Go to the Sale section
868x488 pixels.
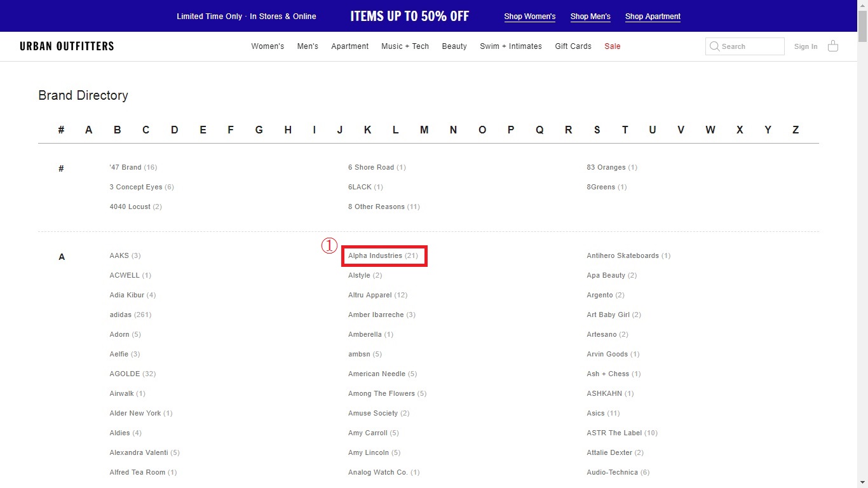(613, 46)
